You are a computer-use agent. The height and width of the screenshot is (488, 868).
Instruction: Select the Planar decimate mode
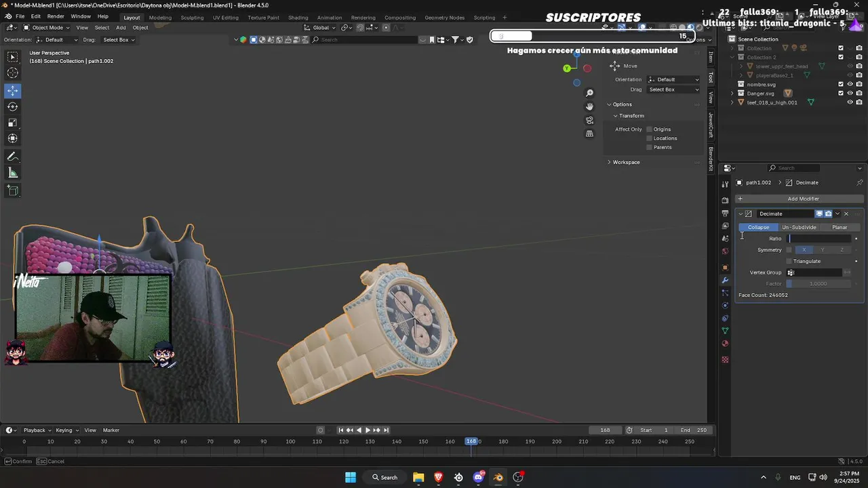tap(840, 228)
